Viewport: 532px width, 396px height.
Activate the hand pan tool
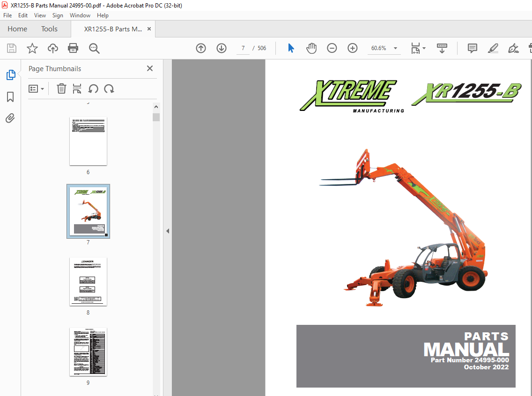point(311,48)
